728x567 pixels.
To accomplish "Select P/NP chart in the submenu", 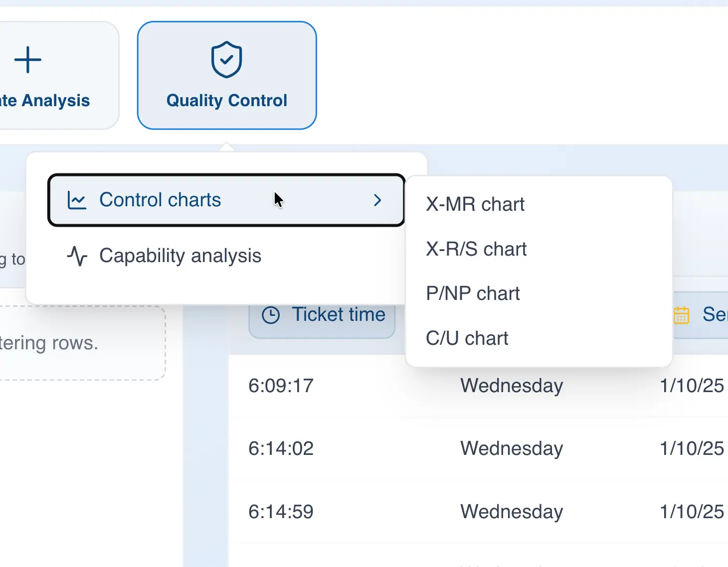I will (472, 294).
